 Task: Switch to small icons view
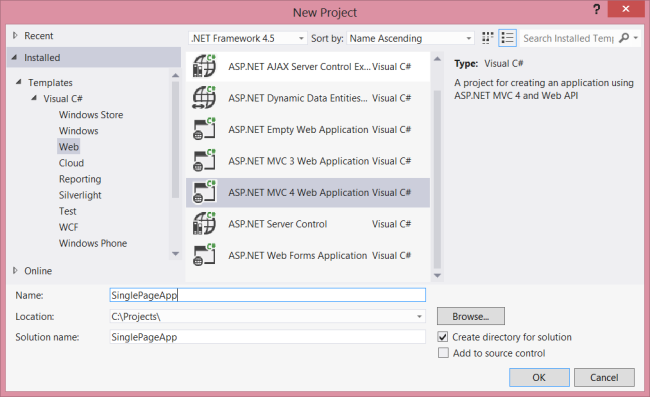pos(488,38)
